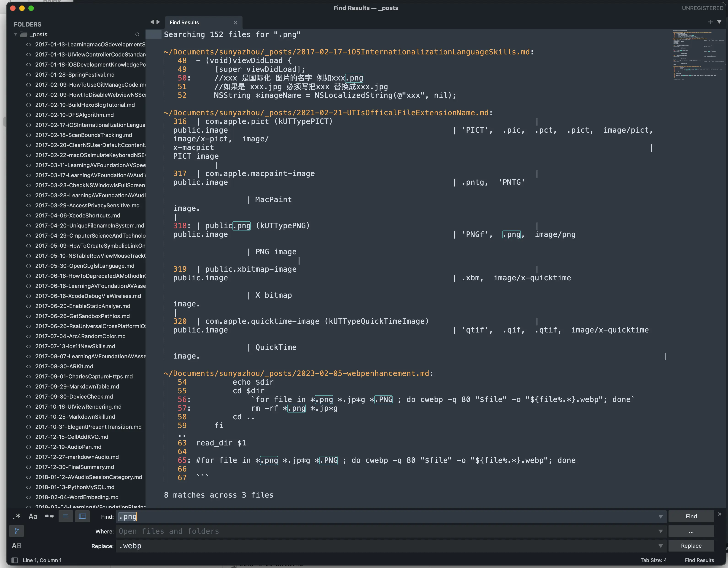Toggle regular expression search option
The image size is (728, 568).
(16, 516)
